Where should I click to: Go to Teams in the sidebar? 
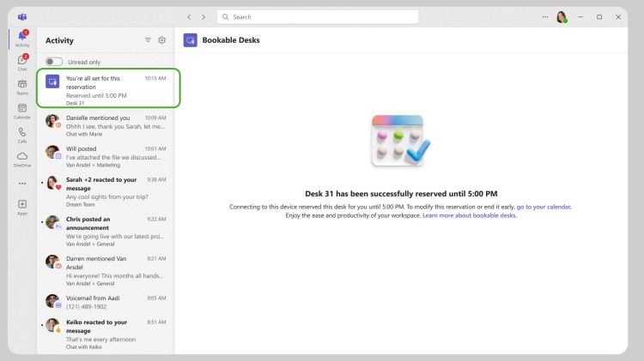pos(22,87)
